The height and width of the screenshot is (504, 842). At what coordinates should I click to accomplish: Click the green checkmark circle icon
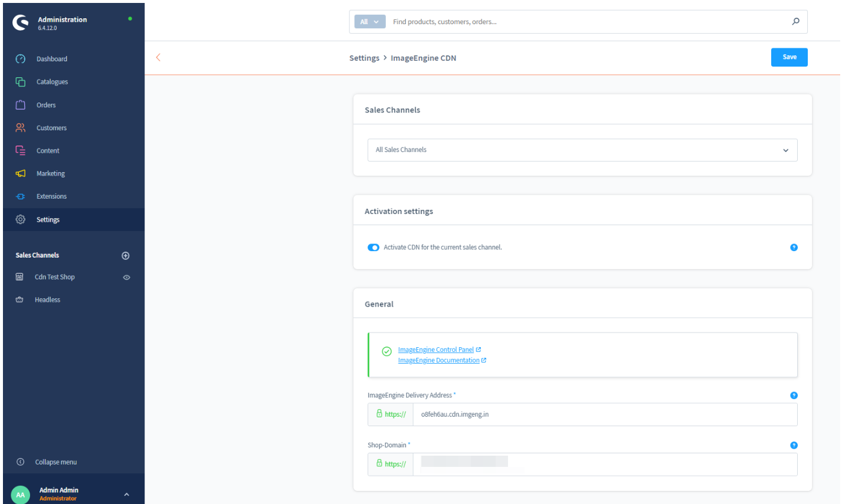[387, 351]
